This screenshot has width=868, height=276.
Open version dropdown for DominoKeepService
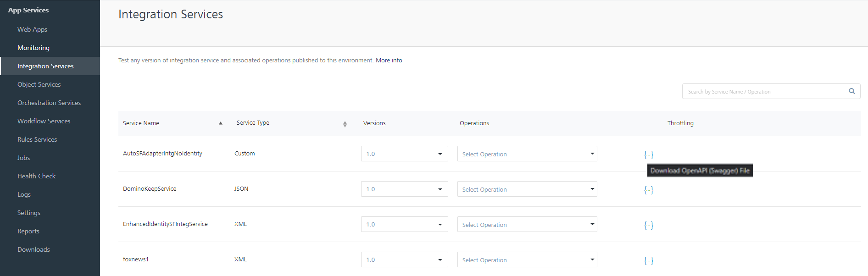404,189
